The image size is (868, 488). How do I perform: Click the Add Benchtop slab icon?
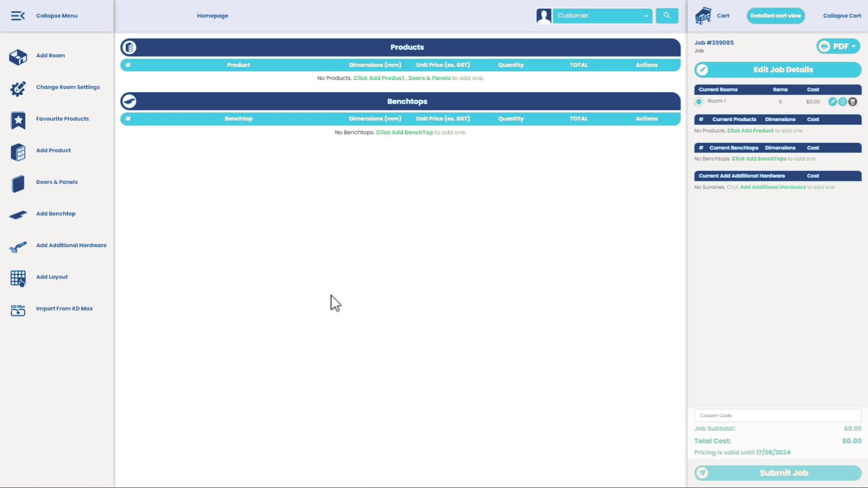click(18, 215)
